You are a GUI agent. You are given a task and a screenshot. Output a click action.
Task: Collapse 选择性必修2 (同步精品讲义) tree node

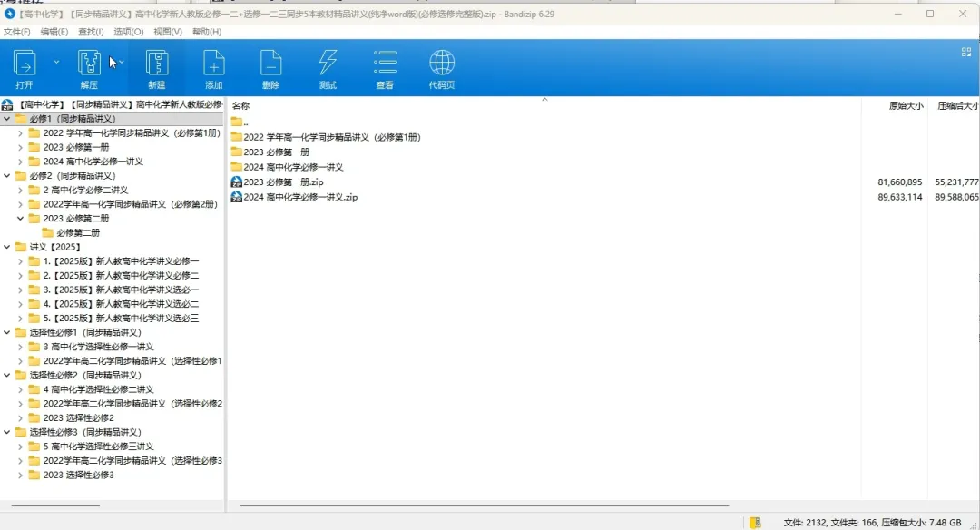point(7,375)
